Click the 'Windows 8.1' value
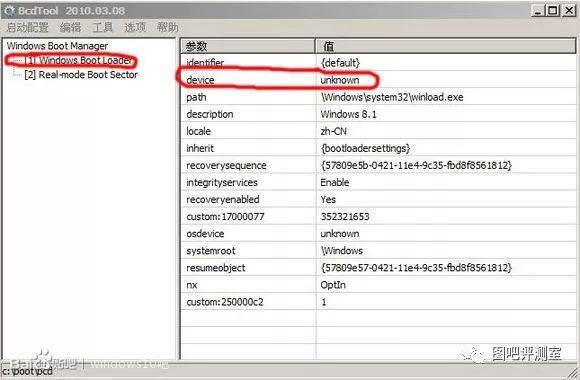 [x=348, y=114]
